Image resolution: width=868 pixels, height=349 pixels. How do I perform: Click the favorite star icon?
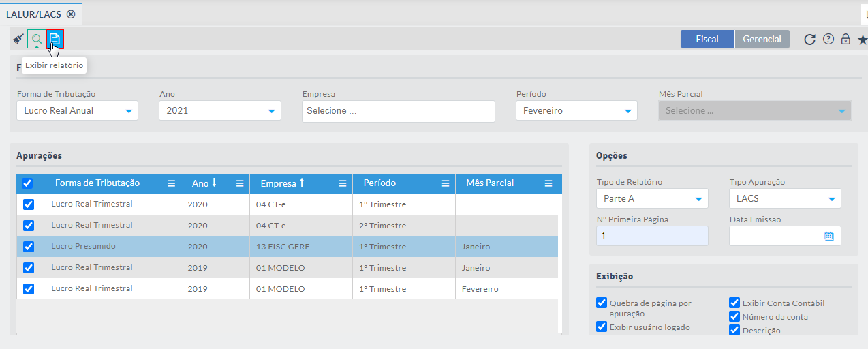863,40
